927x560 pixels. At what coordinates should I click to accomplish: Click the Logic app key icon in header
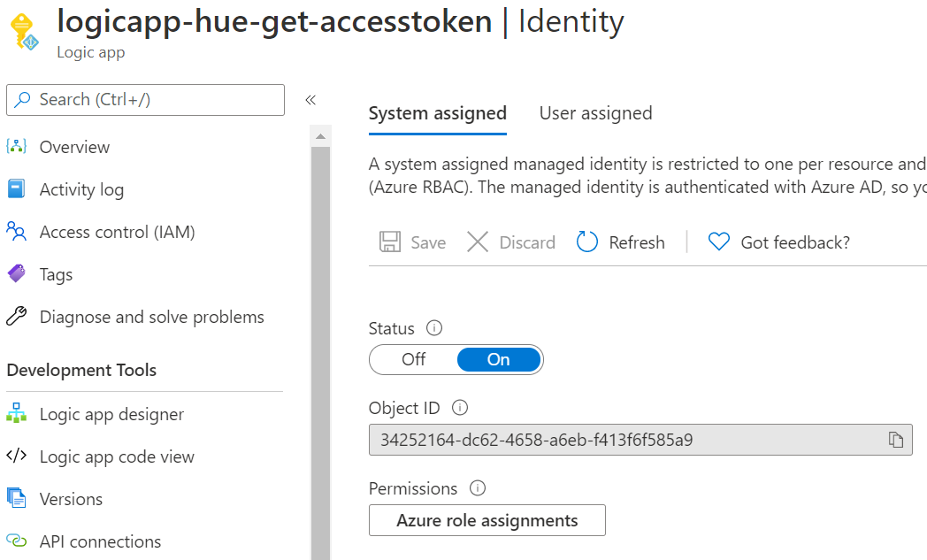24,33
